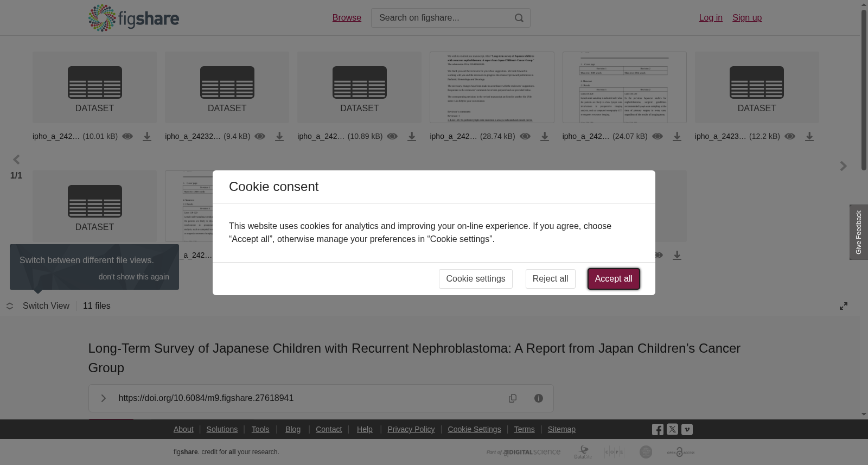Open the 28.74 kB document thumbnail
Image resolution: width=868 pixels, height=465 pixels.
pyautogui.click(x=492, y=87)
